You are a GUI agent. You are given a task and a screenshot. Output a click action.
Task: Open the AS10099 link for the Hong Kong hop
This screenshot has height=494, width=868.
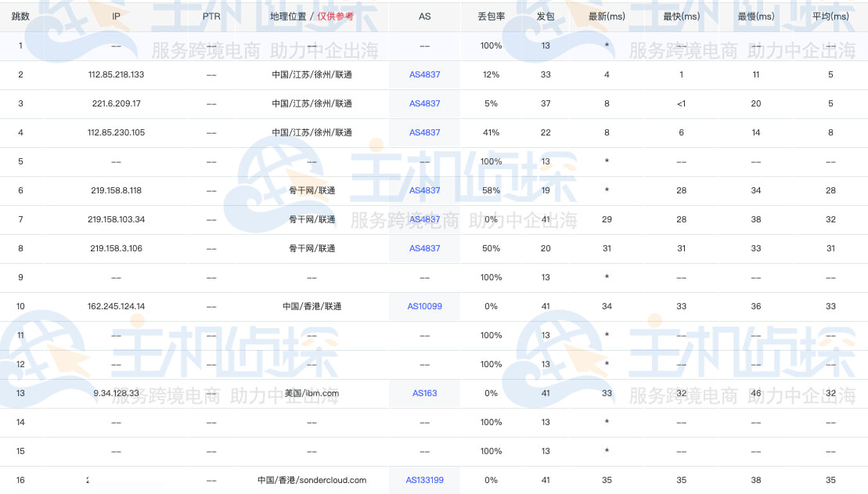pyautogui.click(x=424, y=306)
